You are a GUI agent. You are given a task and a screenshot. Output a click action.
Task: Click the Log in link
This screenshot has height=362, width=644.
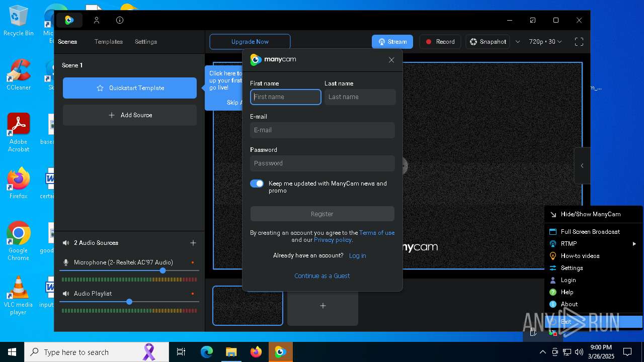click(358, 255)
